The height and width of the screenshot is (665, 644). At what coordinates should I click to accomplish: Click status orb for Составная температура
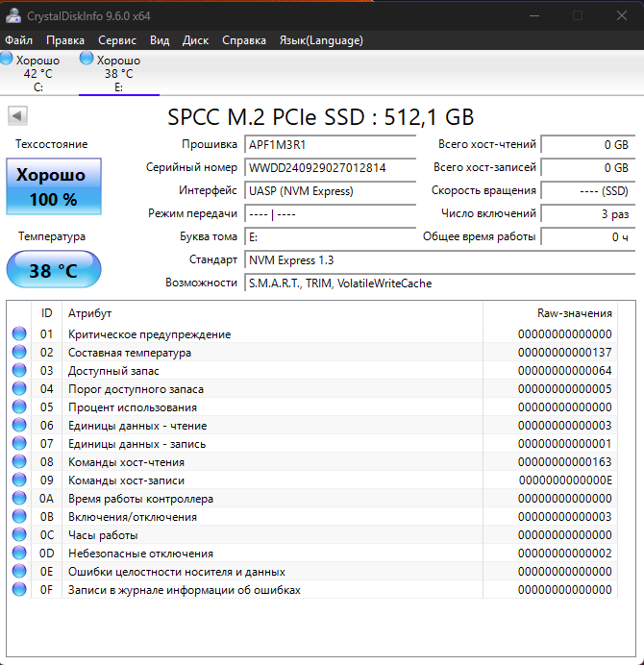19,353
